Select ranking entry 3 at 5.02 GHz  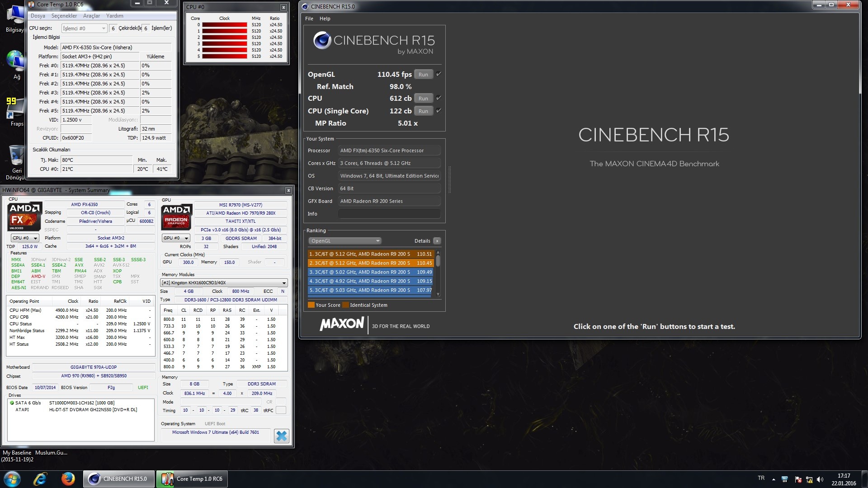(371, 272)
